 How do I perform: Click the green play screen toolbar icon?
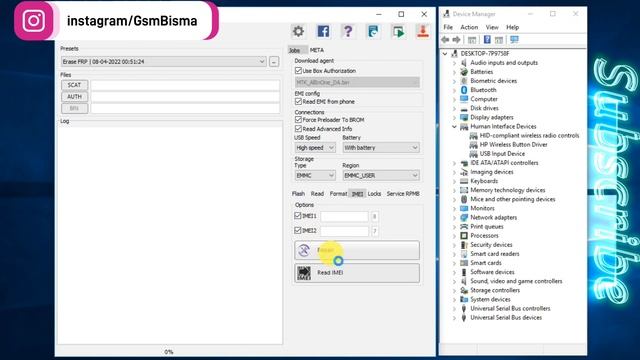398,31
